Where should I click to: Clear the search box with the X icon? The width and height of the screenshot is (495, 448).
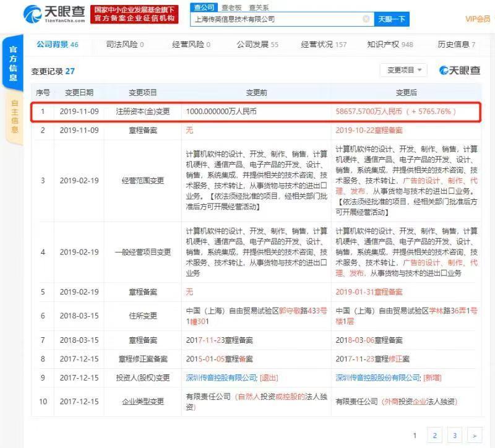pos(366,19)
